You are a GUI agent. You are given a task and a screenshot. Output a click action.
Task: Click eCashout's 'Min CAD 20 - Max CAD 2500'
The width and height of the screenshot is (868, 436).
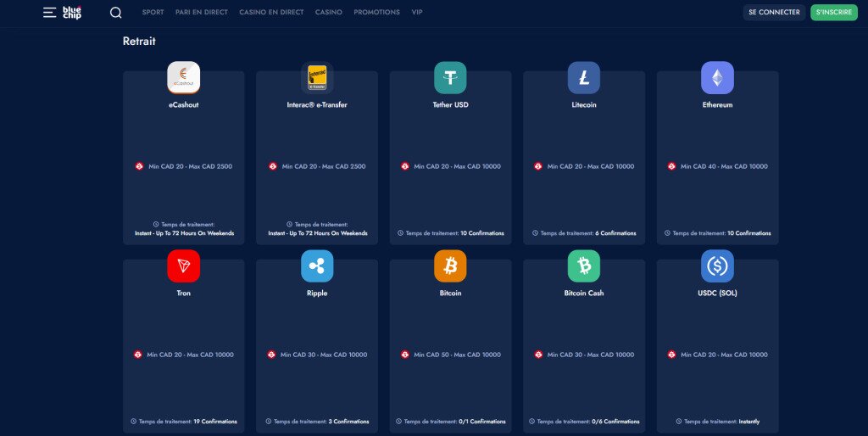tap(191, 166)
